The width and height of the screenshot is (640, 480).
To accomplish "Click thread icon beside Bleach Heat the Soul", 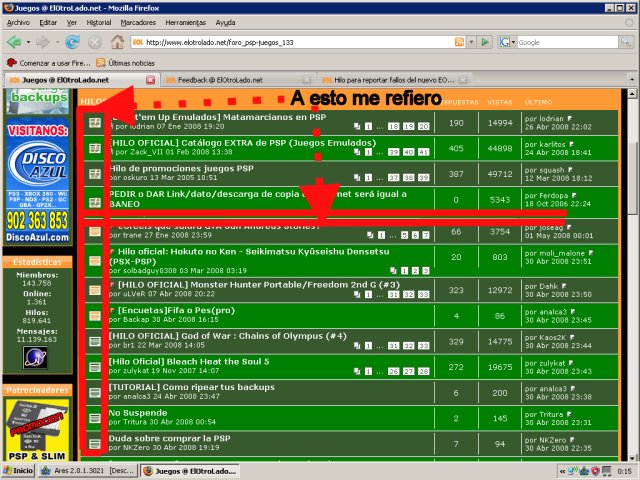I will coord(95,367).
